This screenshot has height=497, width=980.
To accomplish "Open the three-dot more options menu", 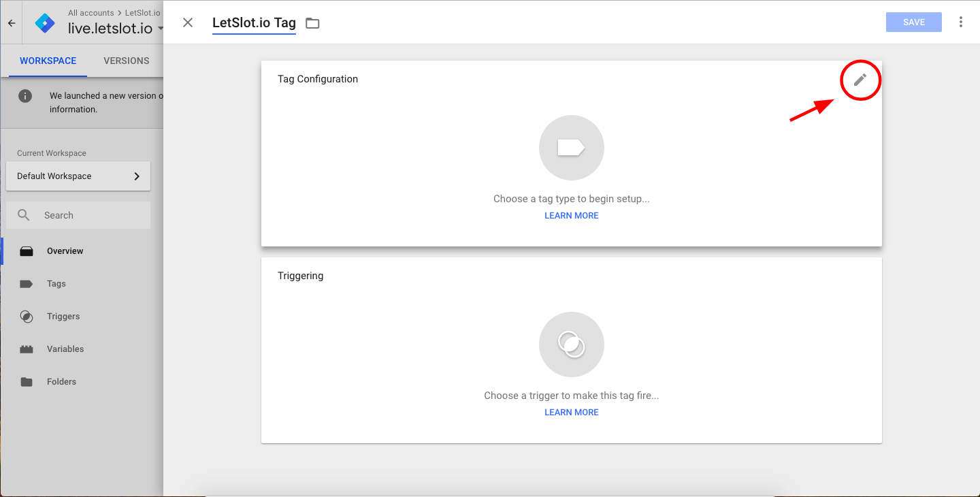I will point(961,22).
